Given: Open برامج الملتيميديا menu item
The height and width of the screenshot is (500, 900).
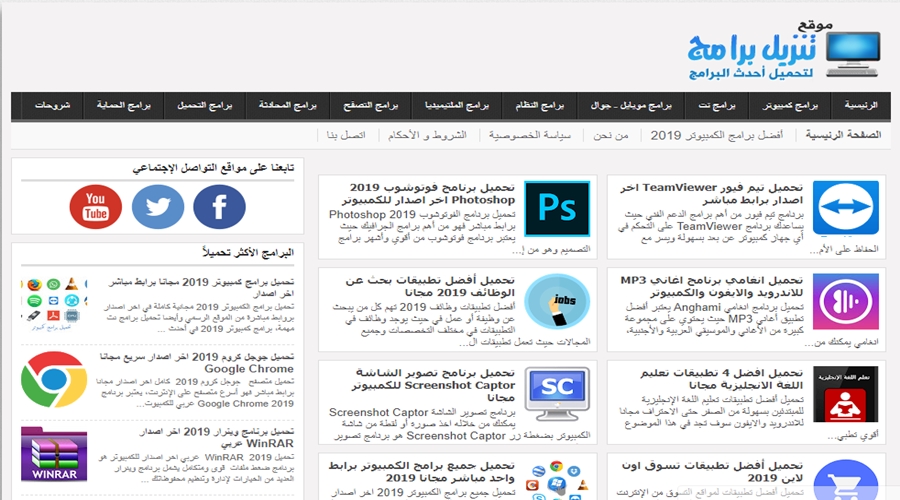Looking at the screenshot, I should point(457,106).
